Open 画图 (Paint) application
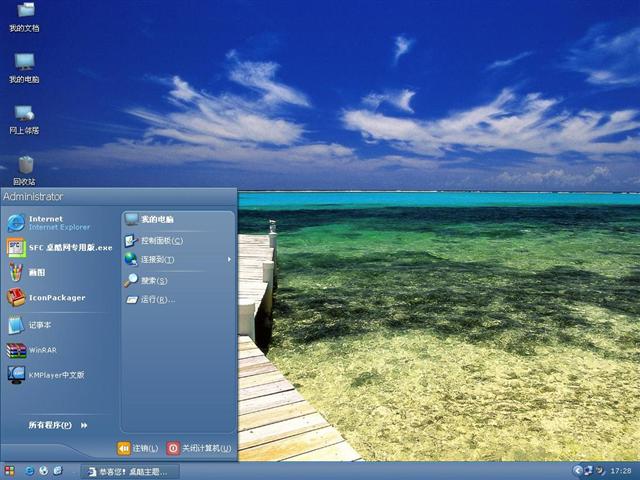The width and height of the screenshot is (640, 480). [37, 272]
